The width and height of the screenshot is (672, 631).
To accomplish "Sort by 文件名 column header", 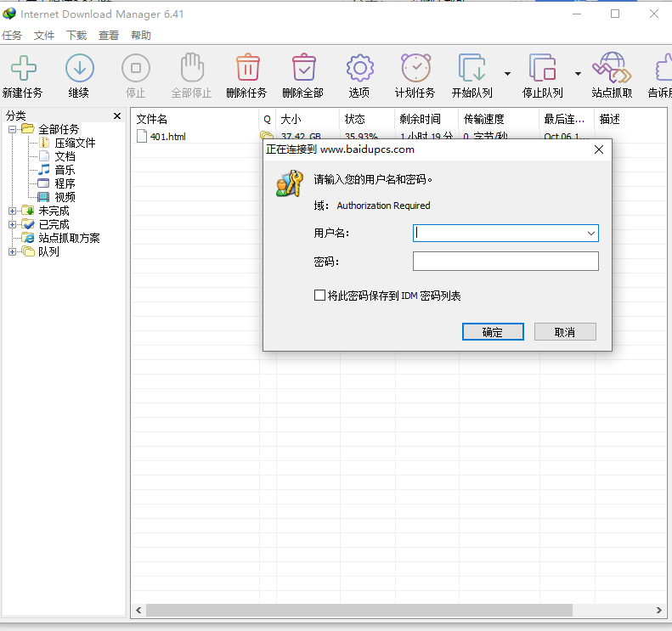I will pos(195,119).
